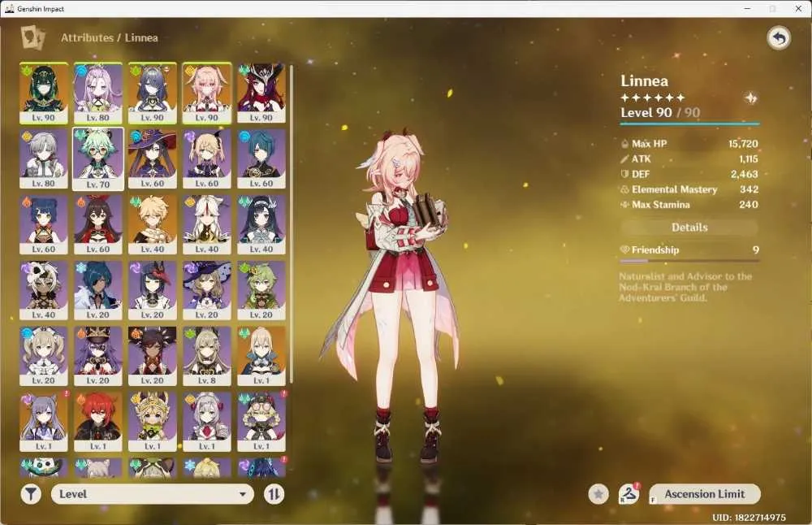Select the Lv. 60 purple witch hat character
This screenshot has width=812, height=525.
153,159
